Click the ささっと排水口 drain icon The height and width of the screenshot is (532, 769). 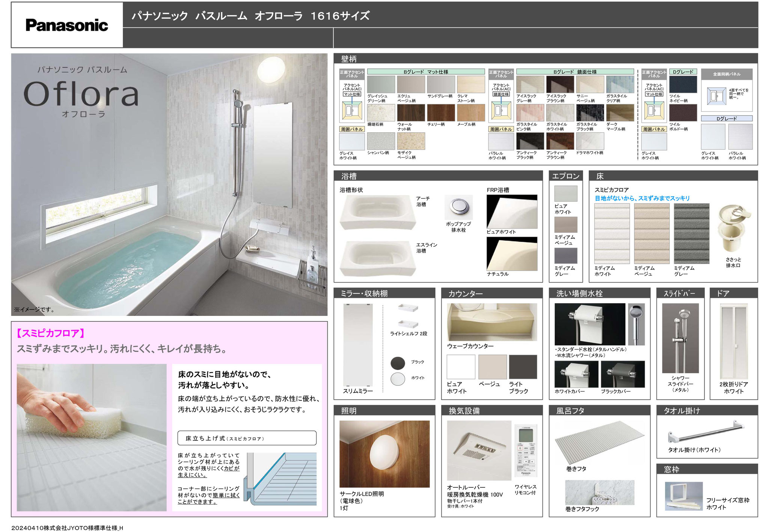click(734, 228)
